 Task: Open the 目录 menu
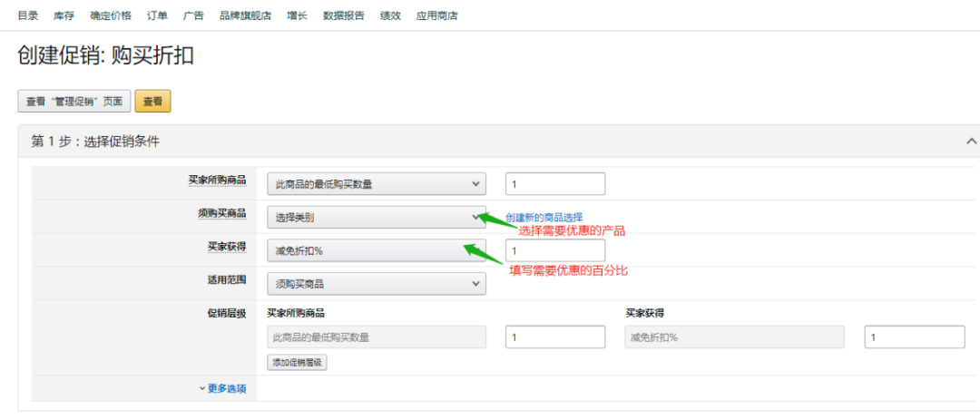tap(27, 15)
